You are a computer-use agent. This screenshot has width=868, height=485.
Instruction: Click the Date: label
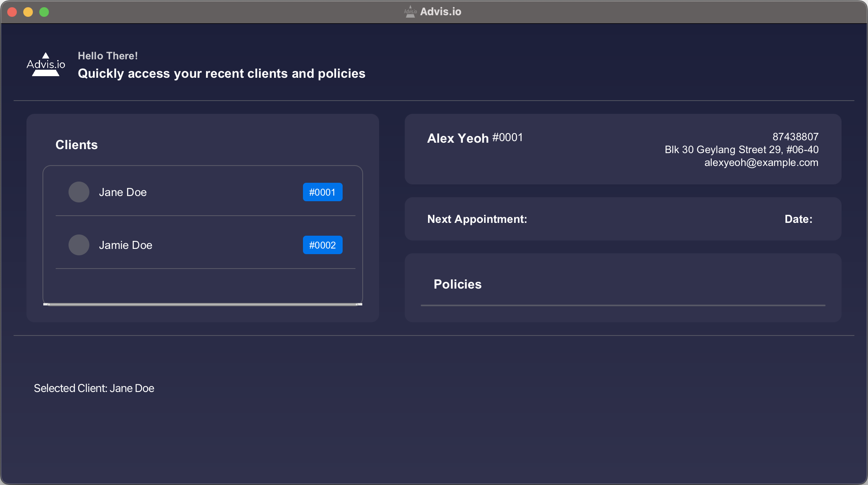coord(798,219)
